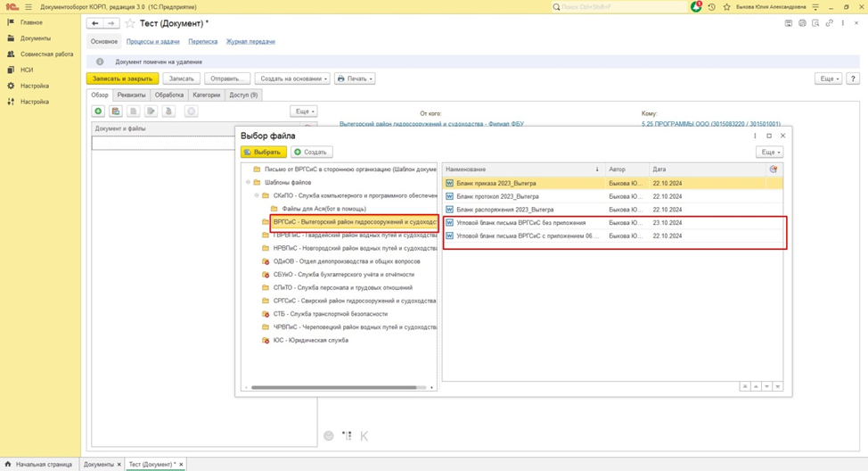Viewport: 868px width, 471px height.
Task: Open the От кого Вытегорский район link
Action: point(431,124)
